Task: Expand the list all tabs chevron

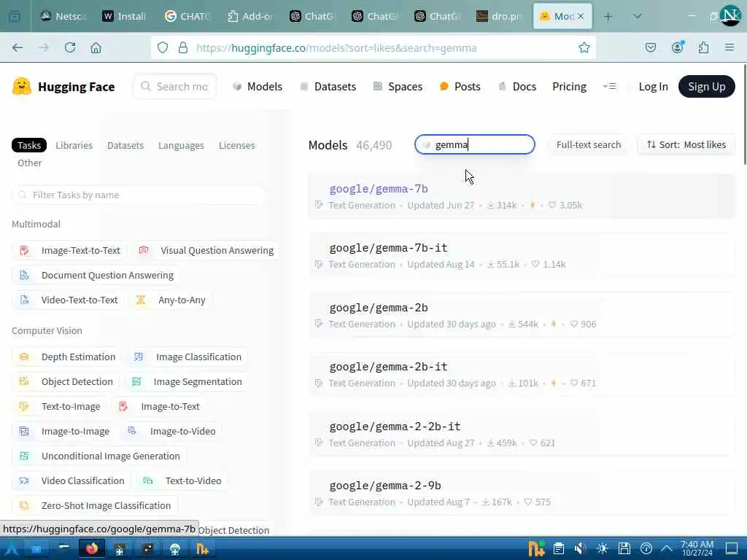Action: 637,16
